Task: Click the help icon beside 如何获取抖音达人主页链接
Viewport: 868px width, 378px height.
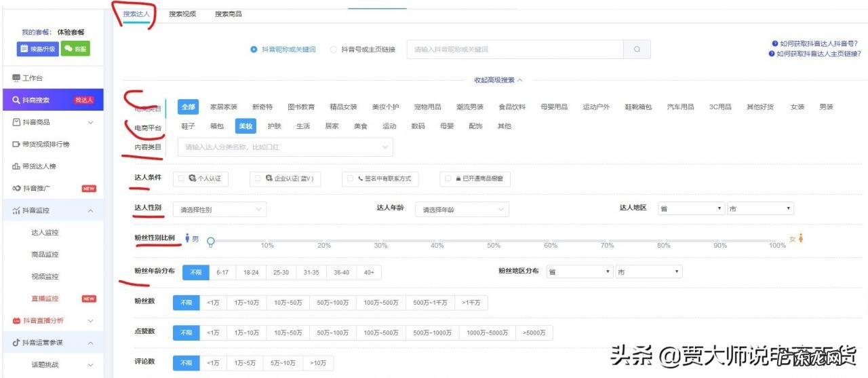Action: click(x=772, y=54)
